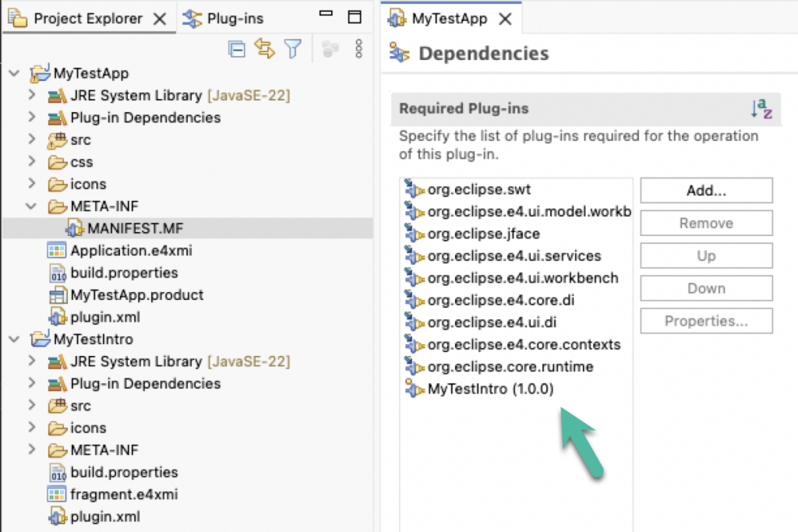Image resolution: width=798 pixels, height=532 pixels.
Task: Open the filter funnel icon in Project Explorer
Action: point(293,49)
